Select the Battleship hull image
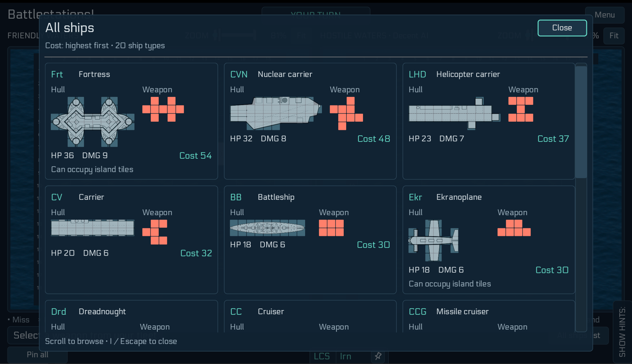This screenshot has width=632, height=364. pyautogui.click(x=267, y=228)
